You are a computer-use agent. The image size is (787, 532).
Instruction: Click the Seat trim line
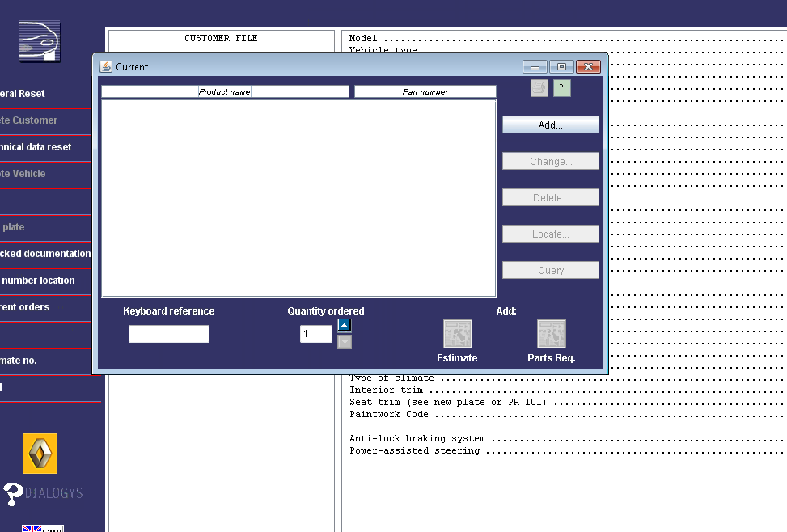coord(568,402)
